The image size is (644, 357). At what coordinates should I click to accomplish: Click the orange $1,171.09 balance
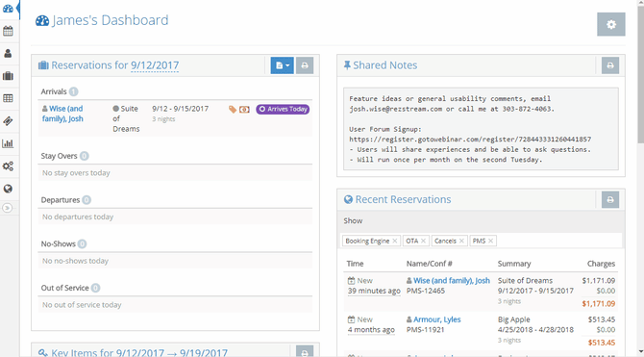click(599, 304)
